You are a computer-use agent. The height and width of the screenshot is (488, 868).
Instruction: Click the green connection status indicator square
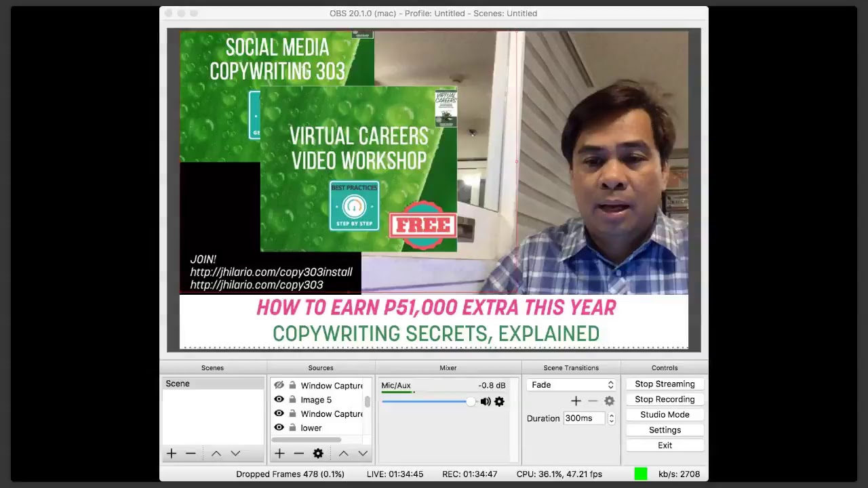click(641, 474)
